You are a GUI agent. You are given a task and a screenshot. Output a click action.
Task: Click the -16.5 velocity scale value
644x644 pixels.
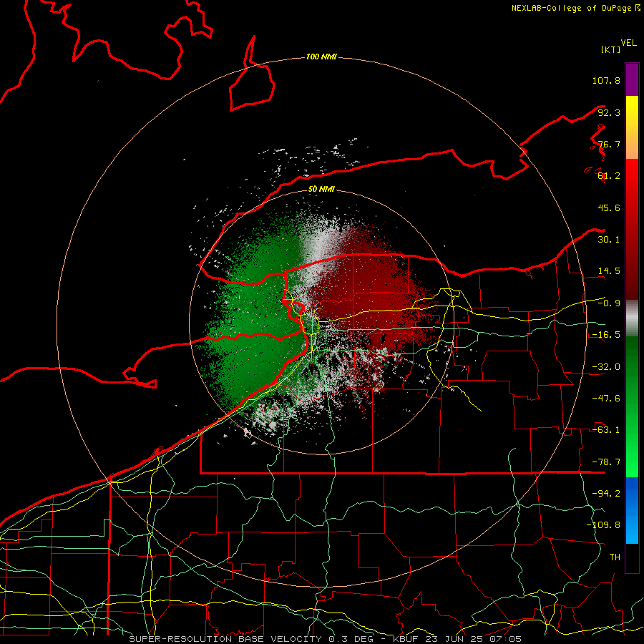606,335
